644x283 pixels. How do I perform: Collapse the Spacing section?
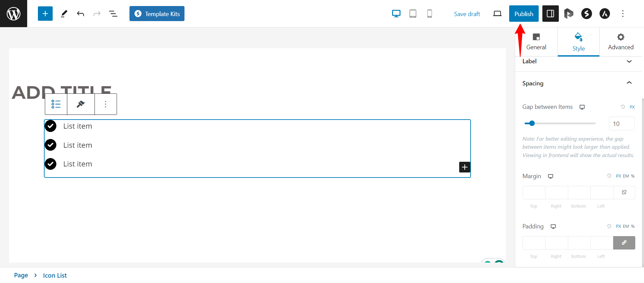[629, 83]
